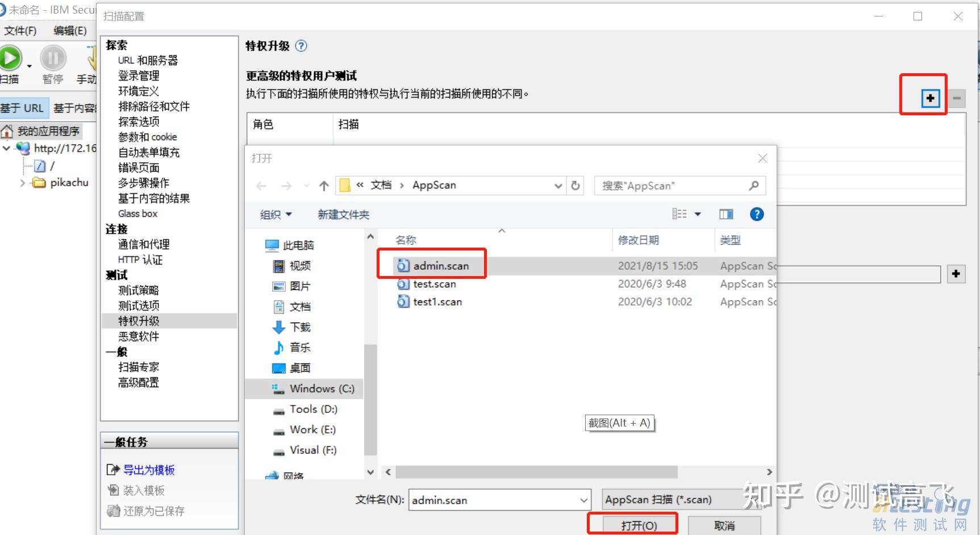The image size is (980, 535).
Task: Add a privileged user scan with plus button
Action: [x=930, y=98]
